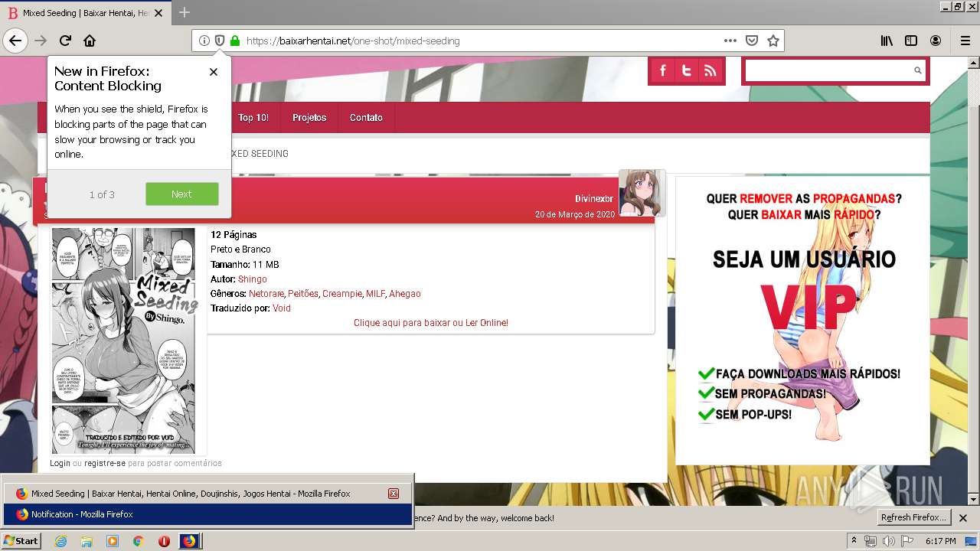
Task: Open the Library panel
Action: pyautogui.click(x=887, y=41)
